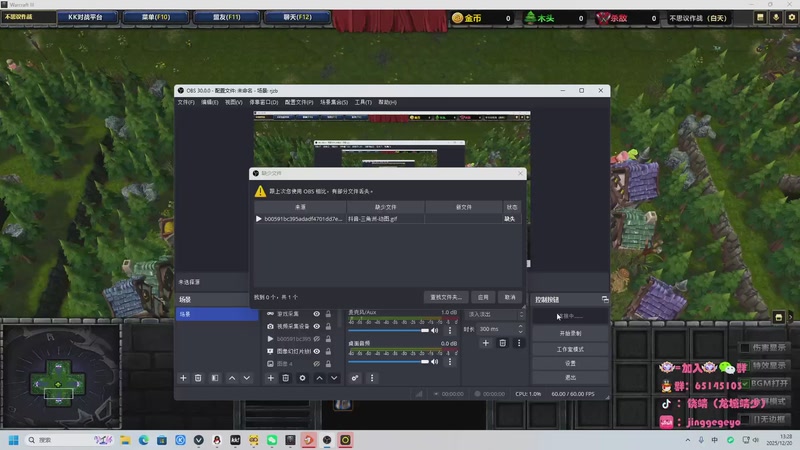Mute the 桌面音频 speaker icon
This screenshot has width=800, height=450.
coord(435,362)
